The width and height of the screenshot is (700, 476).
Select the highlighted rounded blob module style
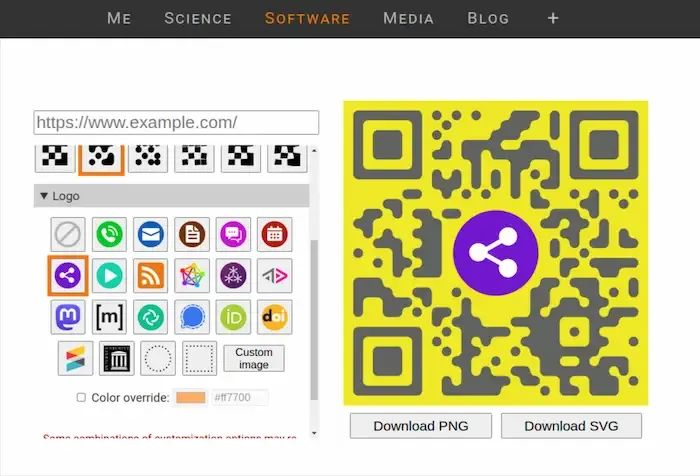tap(101, 159)
